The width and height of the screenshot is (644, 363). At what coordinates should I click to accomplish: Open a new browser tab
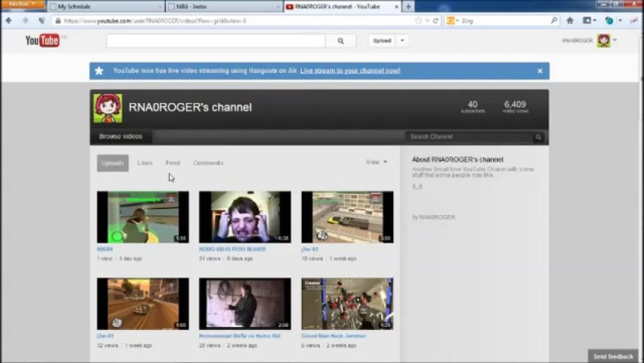point(408,7)
